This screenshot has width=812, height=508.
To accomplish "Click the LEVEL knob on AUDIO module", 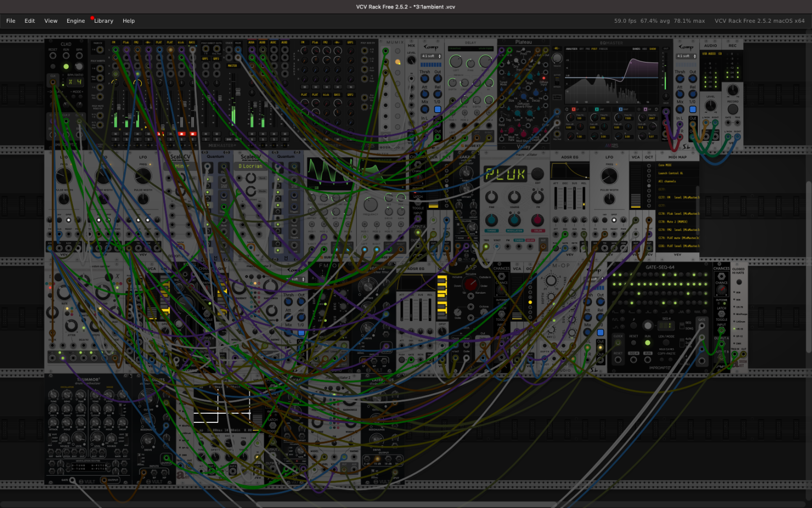I will pyautogui.click(x=710, y=105).
